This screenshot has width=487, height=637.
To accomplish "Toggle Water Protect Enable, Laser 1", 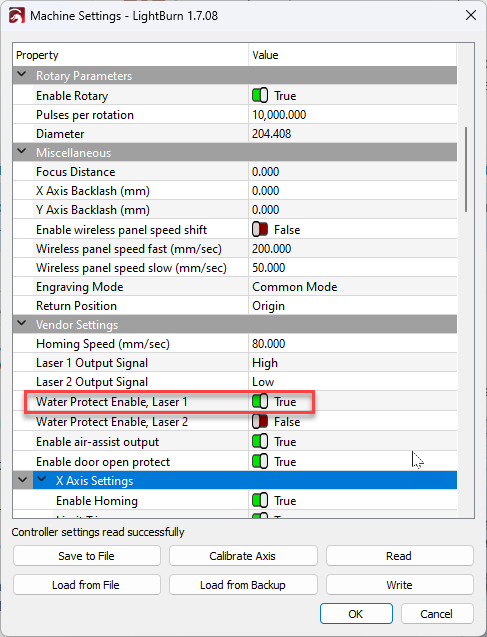I will point(260,401).
